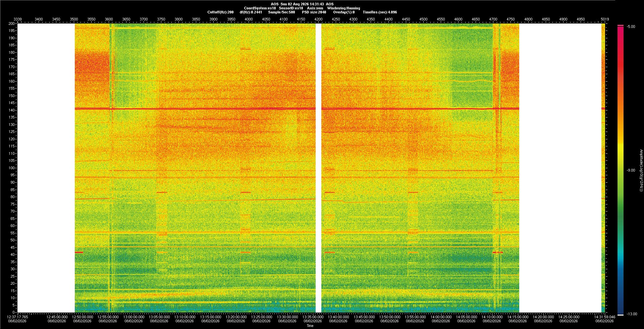Click the amplitude color scale bar
This screenshot has width=644, height=329.
[621, 170]
